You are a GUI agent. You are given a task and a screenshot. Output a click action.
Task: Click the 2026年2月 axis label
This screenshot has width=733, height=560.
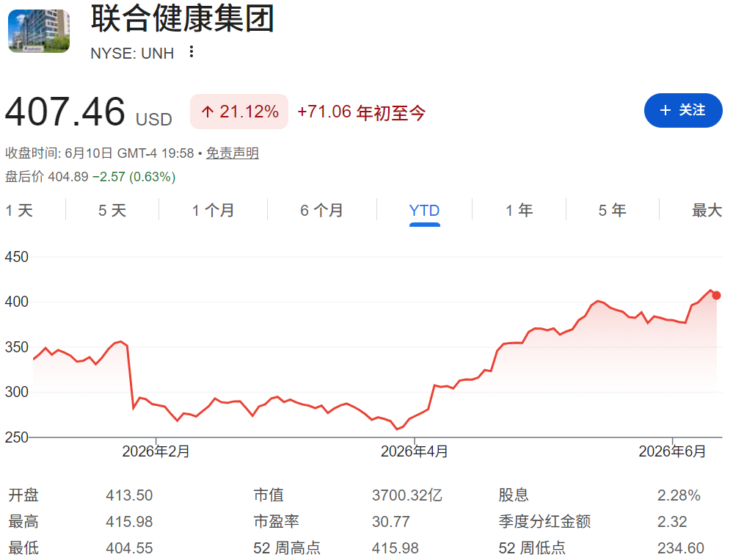[156, 451]
